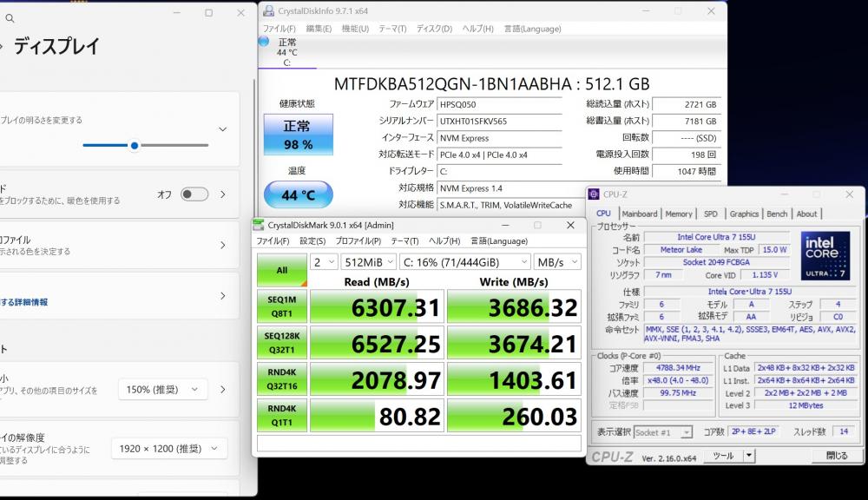Open the MB/s unit dropdown

557,262
